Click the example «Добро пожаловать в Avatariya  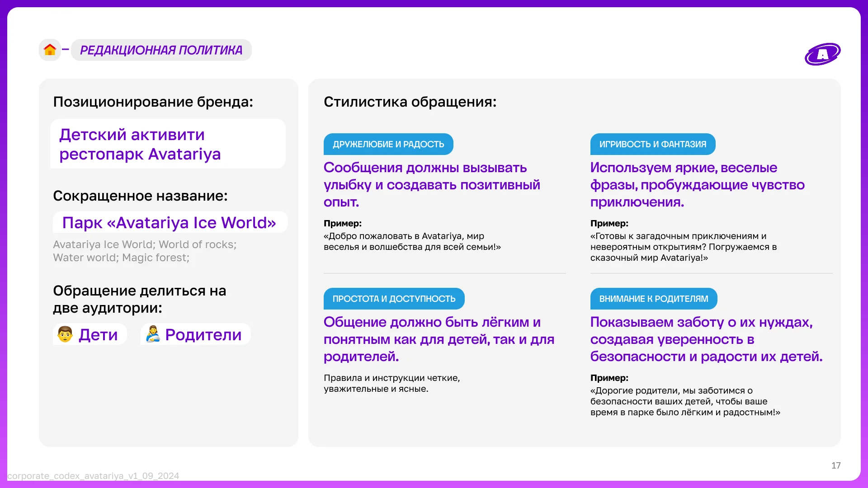(x=412, y=241)
